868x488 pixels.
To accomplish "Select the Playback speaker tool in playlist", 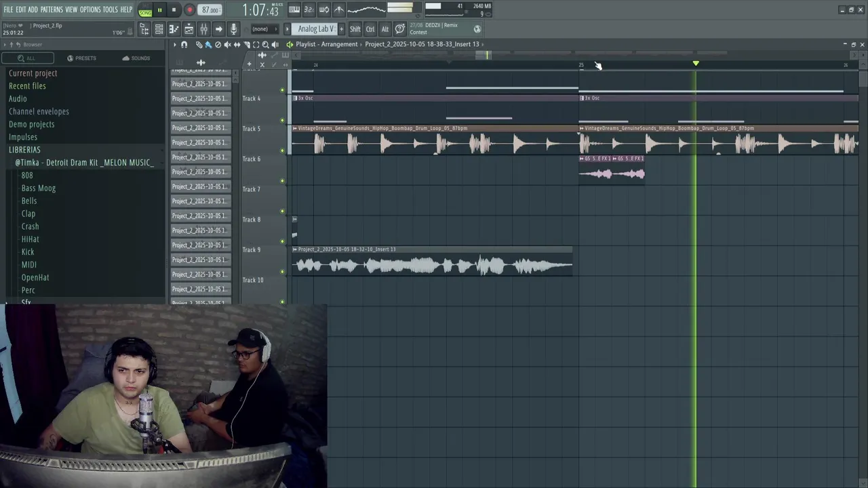I will [x=275, y=45].
